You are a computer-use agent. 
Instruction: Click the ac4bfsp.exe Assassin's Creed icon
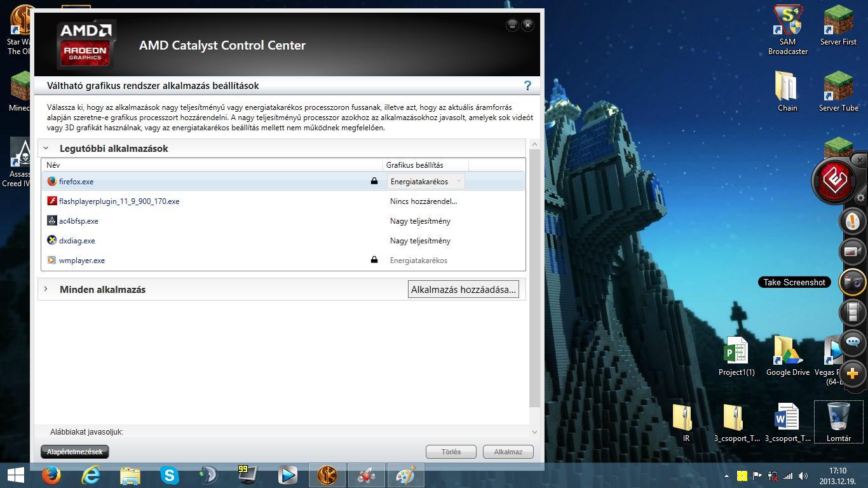[52, 220]
